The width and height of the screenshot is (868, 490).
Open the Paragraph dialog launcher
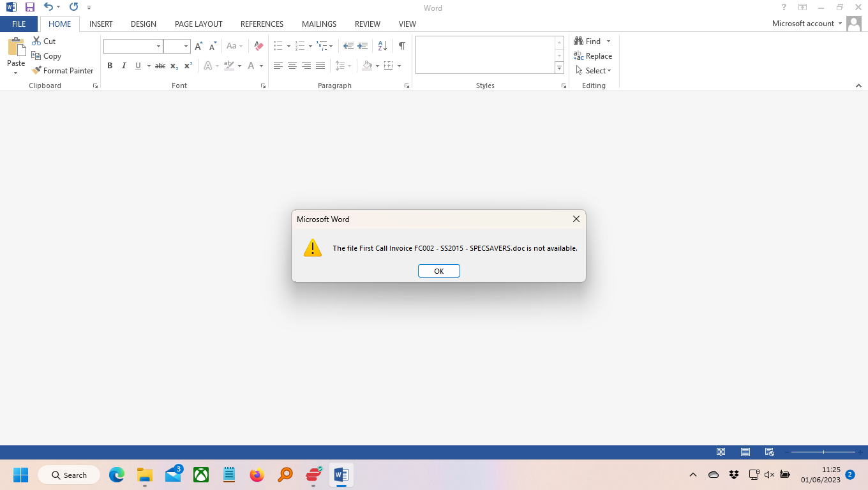coord(407,85)
